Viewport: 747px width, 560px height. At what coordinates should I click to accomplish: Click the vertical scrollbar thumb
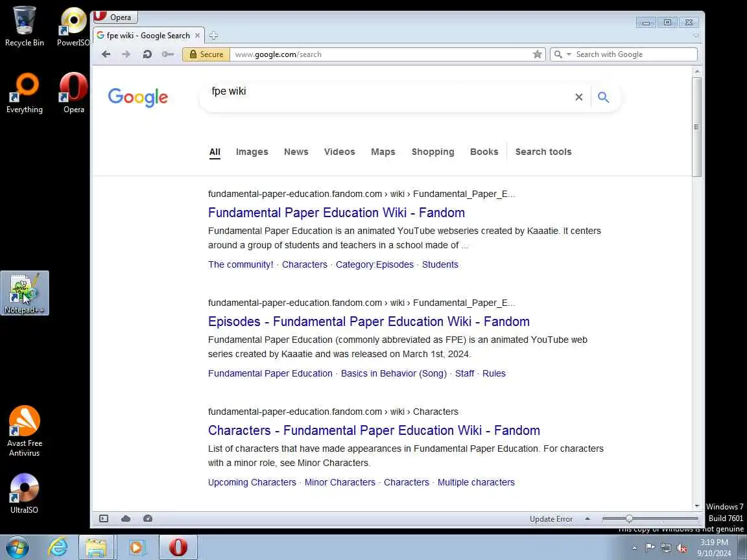(x=696, y=126)
